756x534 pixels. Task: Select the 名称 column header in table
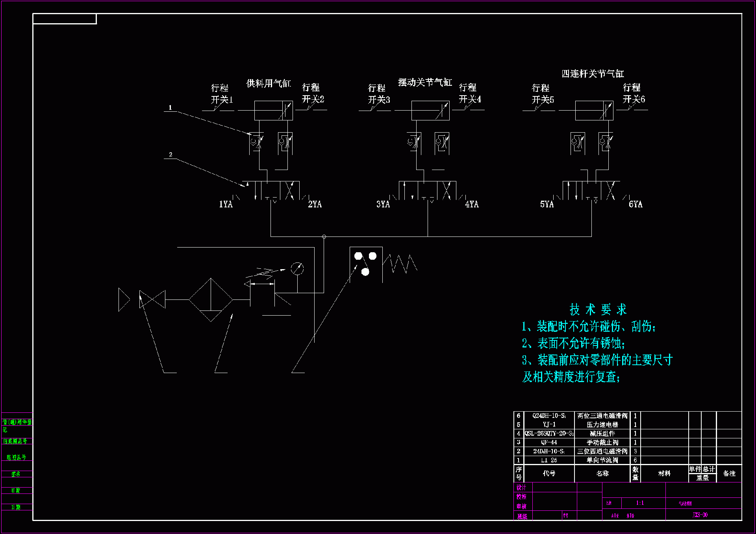click(x=602, y=473)
